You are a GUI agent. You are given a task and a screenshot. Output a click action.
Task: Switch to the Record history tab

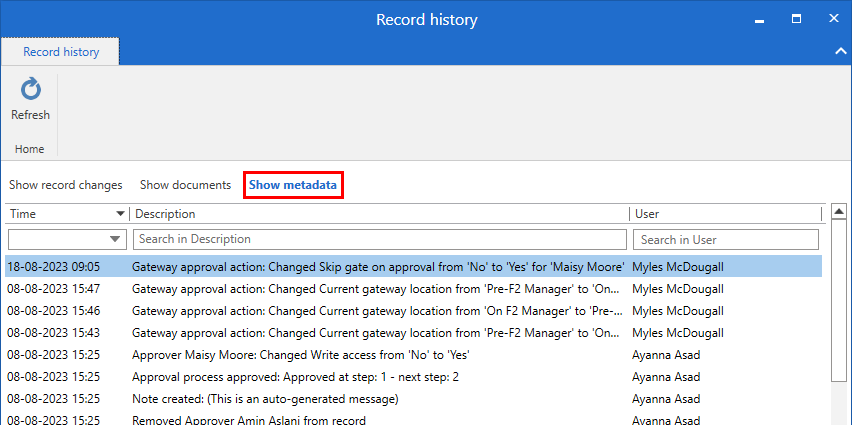coord(61,52)
